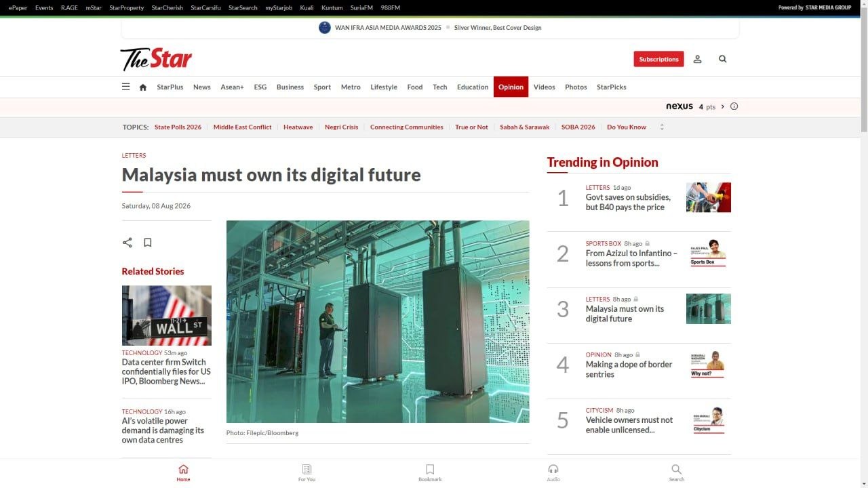This screenshot has width=868, height=488.
Task: Bookmark the article with bookmark icon
Action: 148,243
